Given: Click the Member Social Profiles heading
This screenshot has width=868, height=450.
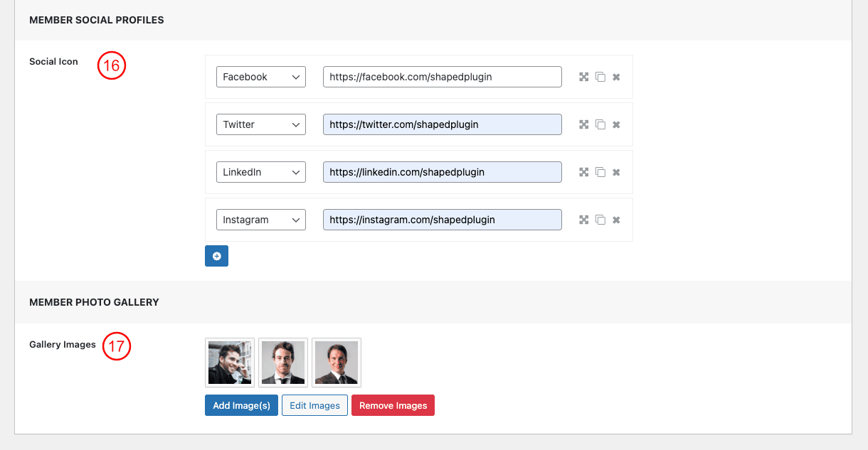Looking at the screenshot, I should (x=97, y=20).
